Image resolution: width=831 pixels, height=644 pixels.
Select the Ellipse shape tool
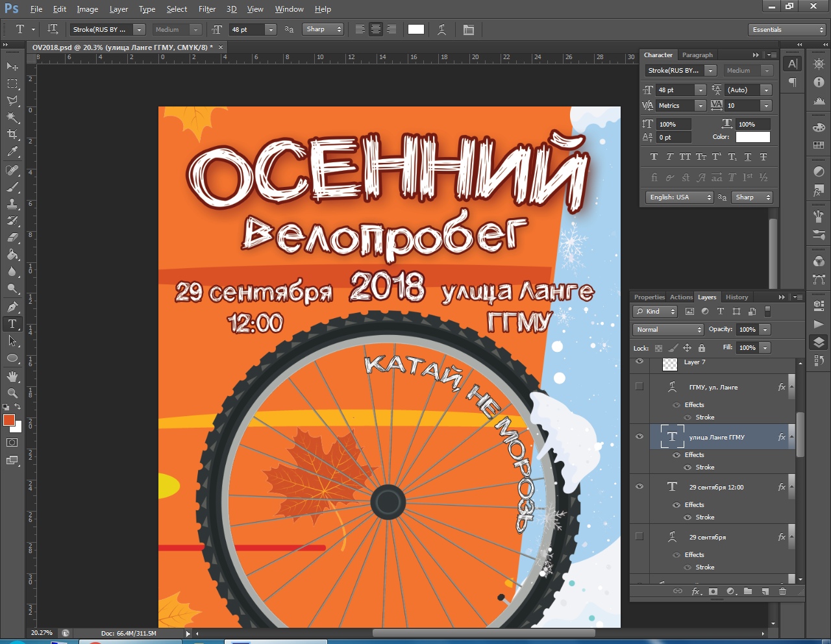[12, 358]
